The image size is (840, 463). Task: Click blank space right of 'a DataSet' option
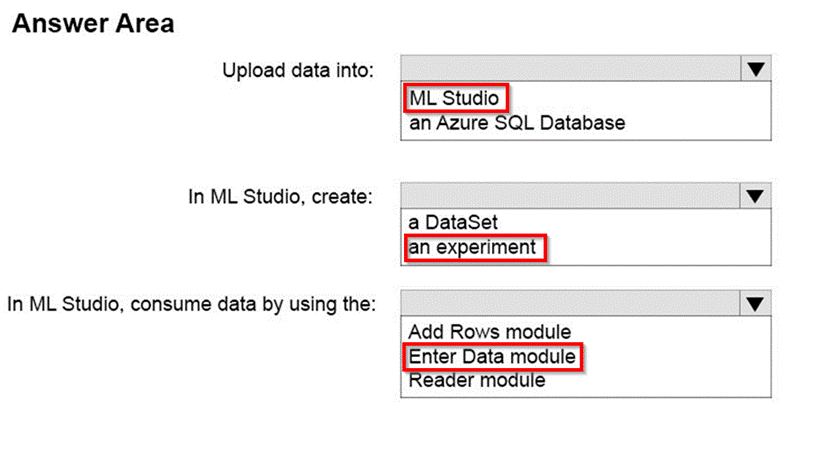click(640, 223)
